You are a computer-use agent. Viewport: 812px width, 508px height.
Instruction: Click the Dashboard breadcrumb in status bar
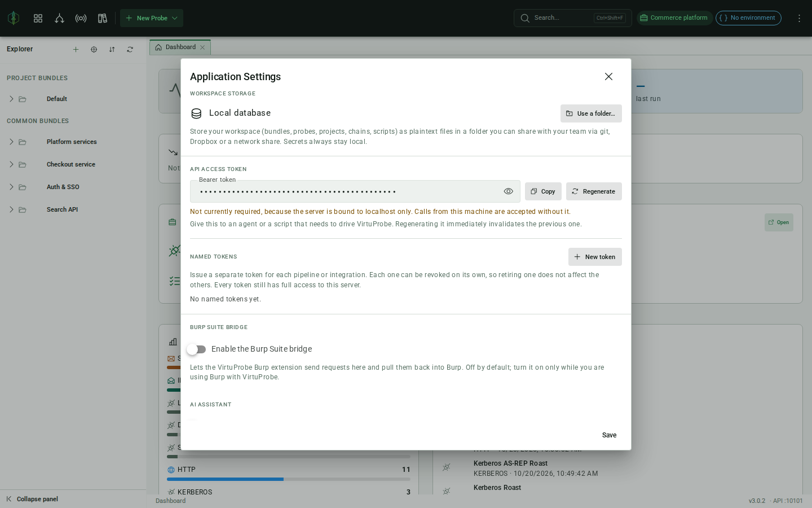(x=170, y=501)
